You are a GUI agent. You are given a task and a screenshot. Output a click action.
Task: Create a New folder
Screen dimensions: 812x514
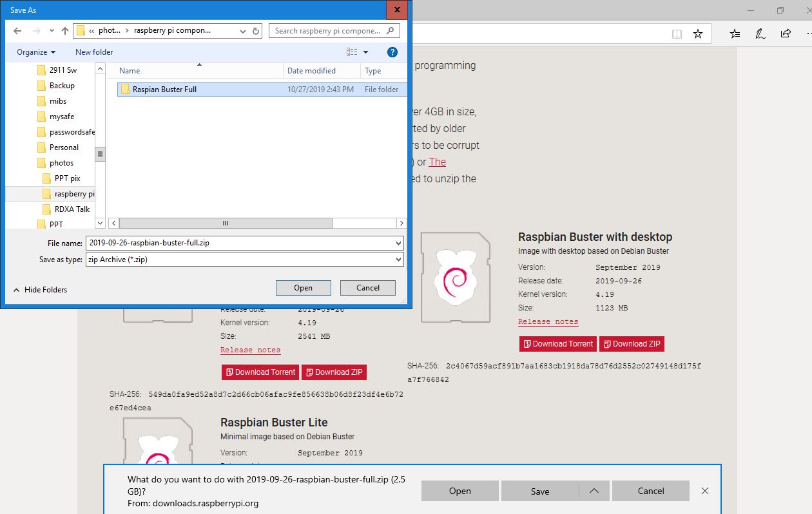[x=94, y=52]
